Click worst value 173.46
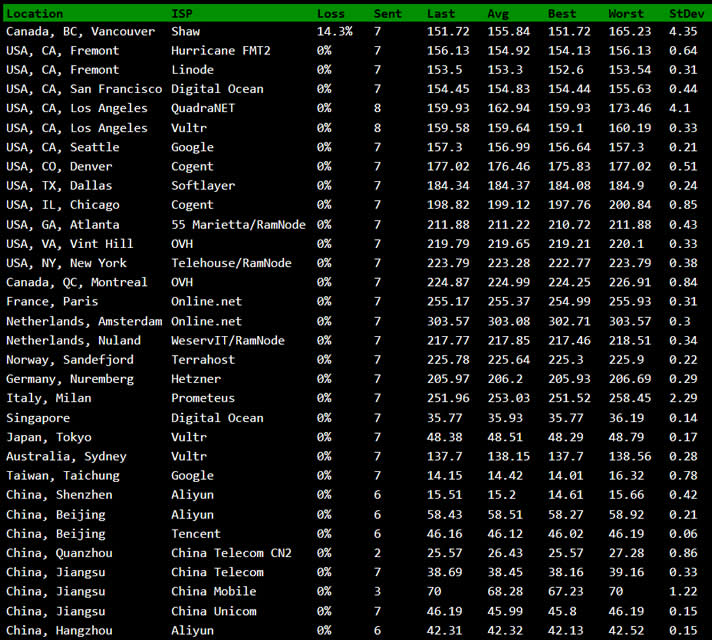Screen dimensions: 712x640 (630, 108)
